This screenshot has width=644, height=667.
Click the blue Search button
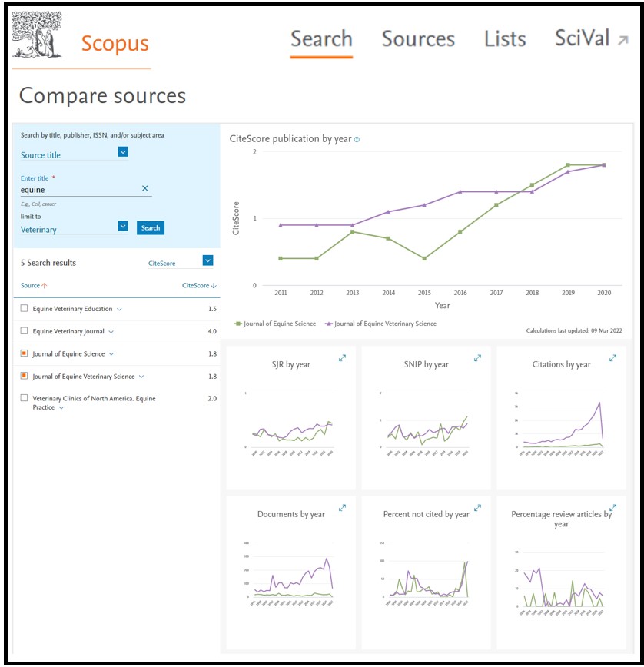coord(151,228)
